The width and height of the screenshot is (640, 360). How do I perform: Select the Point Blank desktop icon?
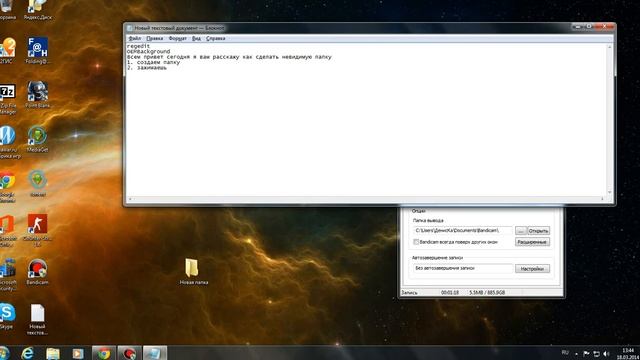[x=38, y=94]
